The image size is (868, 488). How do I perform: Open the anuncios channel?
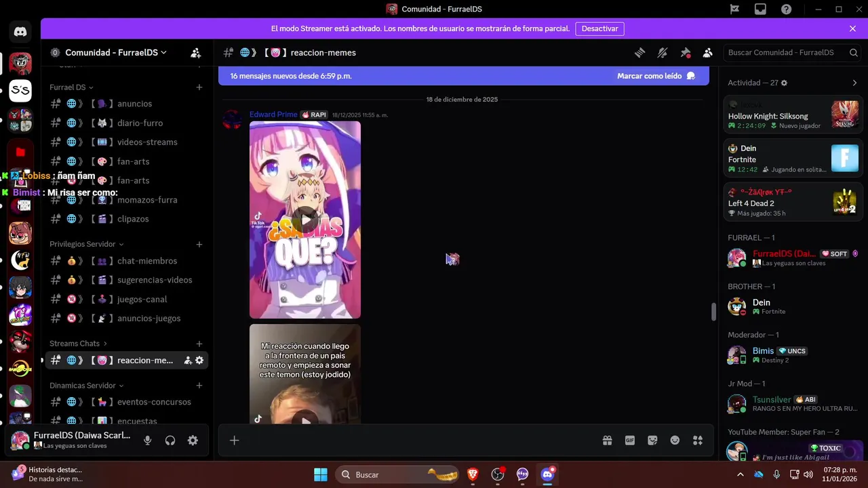point(126,104)
